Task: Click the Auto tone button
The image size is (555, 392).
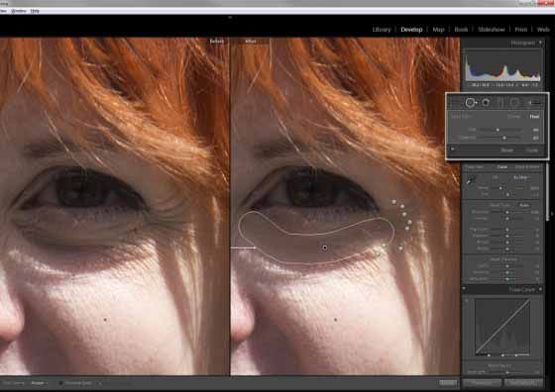Action: point(524,205)
